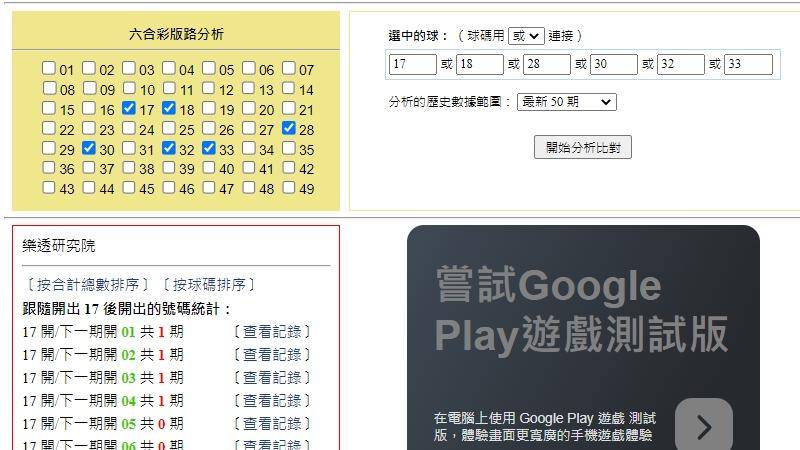Screen dimensions: 800x450
Task: Click the 嘗試Google Play遊戲測試版 ad banner
Action: point(582,310)
